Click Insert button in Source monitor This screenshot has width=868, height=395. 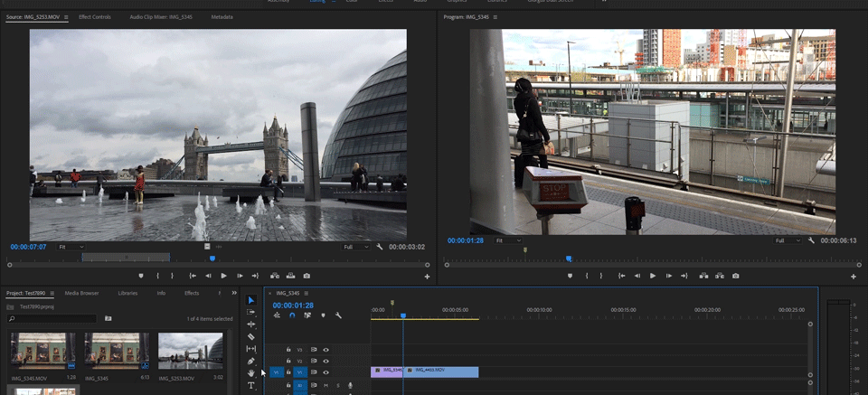click(x=275, y=276)
